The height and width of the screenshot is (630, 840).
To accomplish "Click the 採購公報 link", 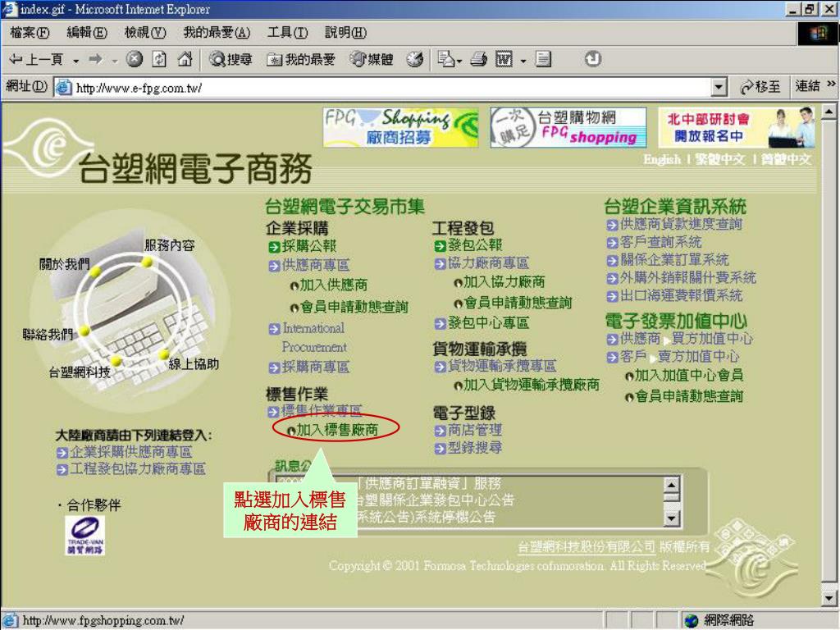I will 309,246.
